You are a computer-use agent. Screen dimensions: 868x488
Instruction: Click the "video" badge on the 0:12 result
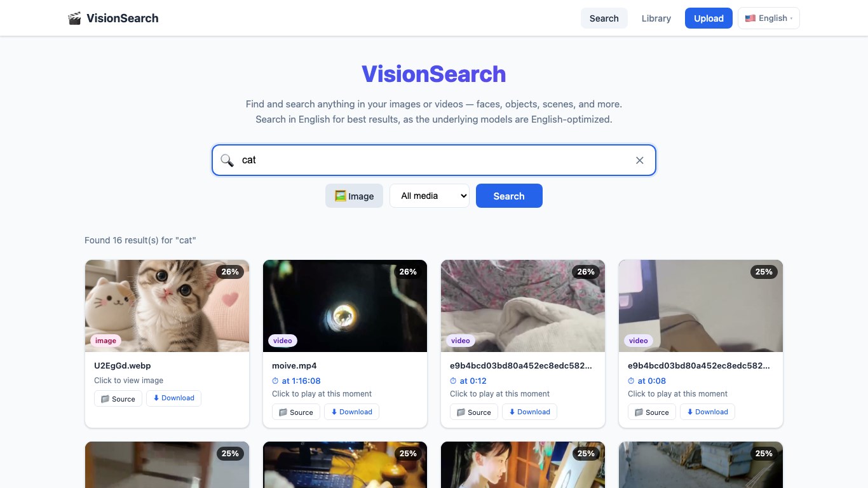click(461, 341)
